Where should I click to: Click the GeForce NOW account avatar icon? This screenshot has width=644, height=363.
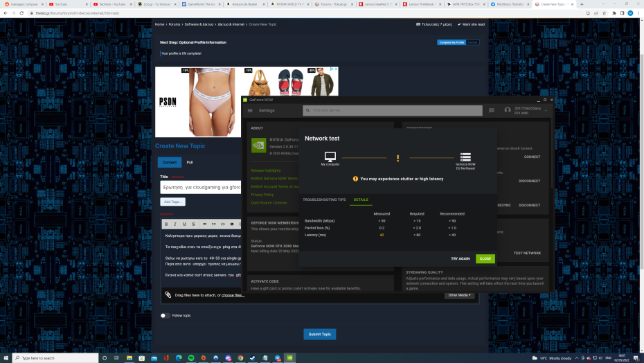point(507,110)
